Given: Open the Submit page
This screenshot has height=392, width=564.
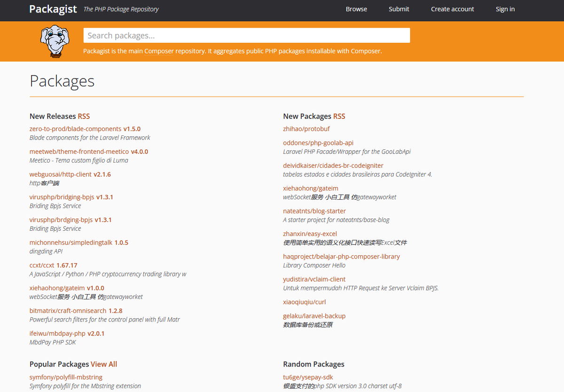Looking at the screenshot, I should [x=399, y=9].
